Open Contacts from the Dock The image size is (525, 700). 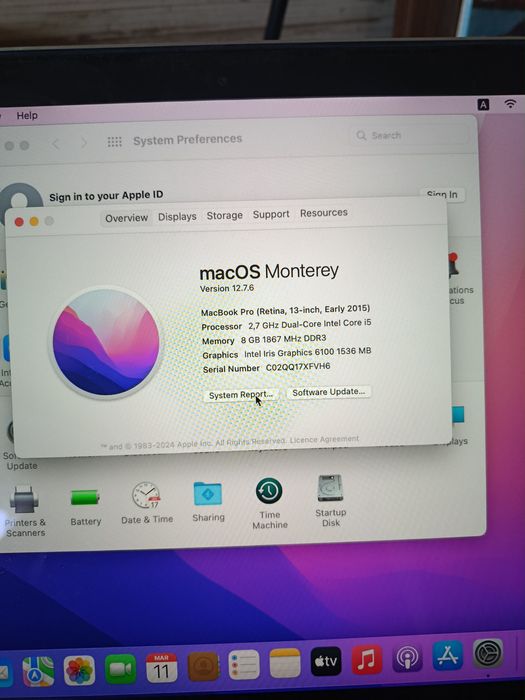click(x=203, y=667)
